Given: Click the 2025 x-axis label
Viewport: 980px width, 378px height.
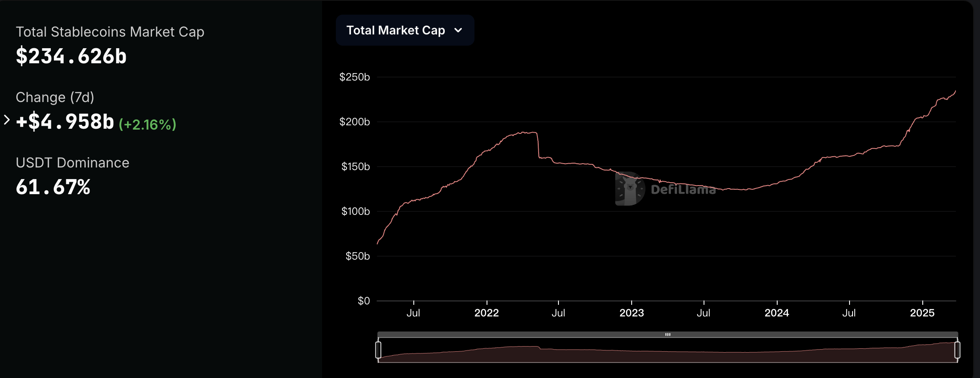Looking at the screenshot, I should [x=922, y=313].
